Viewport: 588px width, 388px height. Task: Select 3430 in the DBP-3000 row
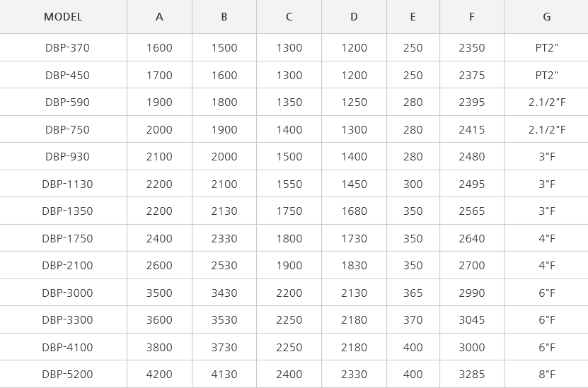224,293
